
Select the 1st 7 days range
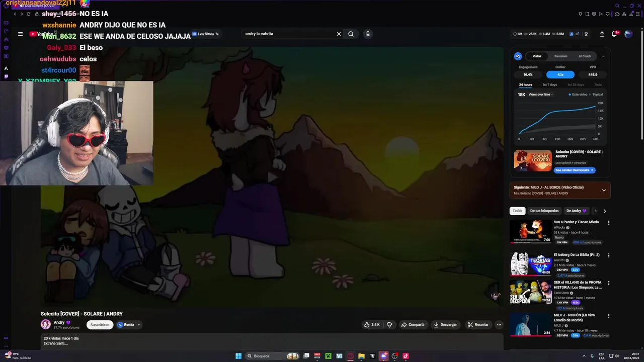pyautogui.click(x=549, y=84)
